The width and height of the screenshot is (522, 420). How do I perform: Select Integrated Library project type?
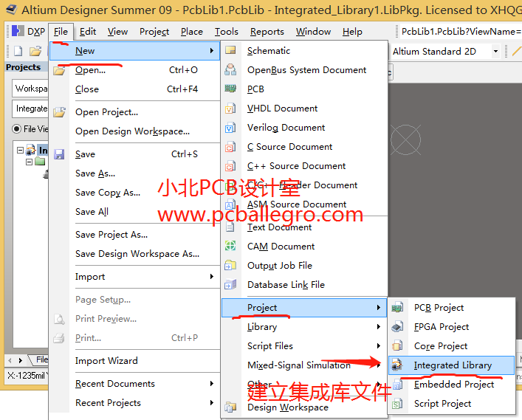tap(451, 365)
